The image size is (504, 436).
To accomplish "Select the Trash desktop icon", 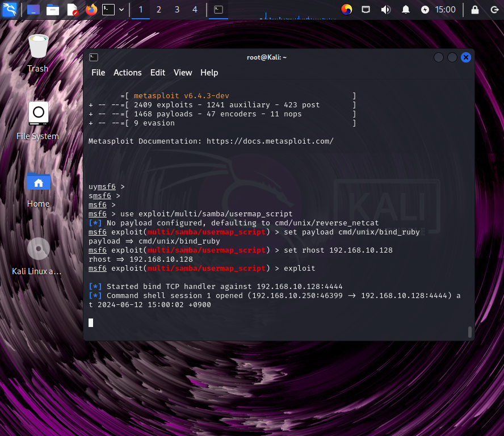I will pos(38,53).
